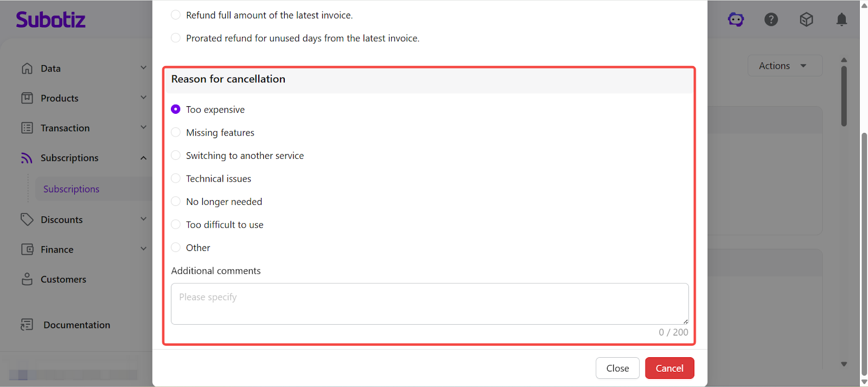Viewport: 868px width, 387px height.
Task: Click the Customers person icon in sidebar
Action: [x=27, y=279]
